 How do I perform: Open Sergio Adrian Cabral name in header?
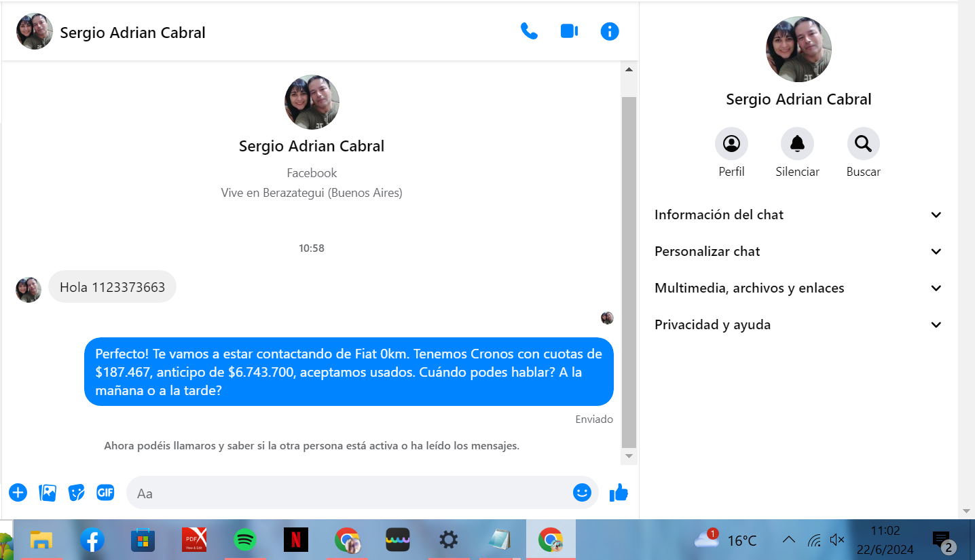click(132, 33)
